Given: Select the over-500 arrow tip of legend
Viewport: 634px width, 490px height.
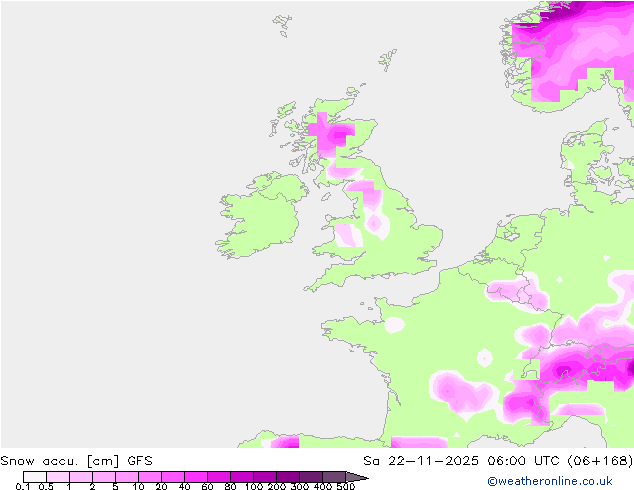Looking at the screenshot, I should (356, 477).
